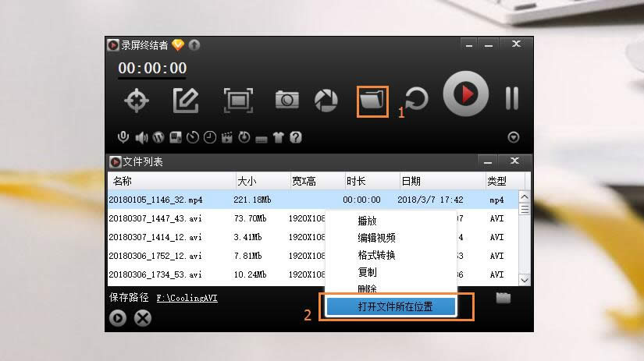Take a screenshot with the camera icon

click(x=286, y=100)
